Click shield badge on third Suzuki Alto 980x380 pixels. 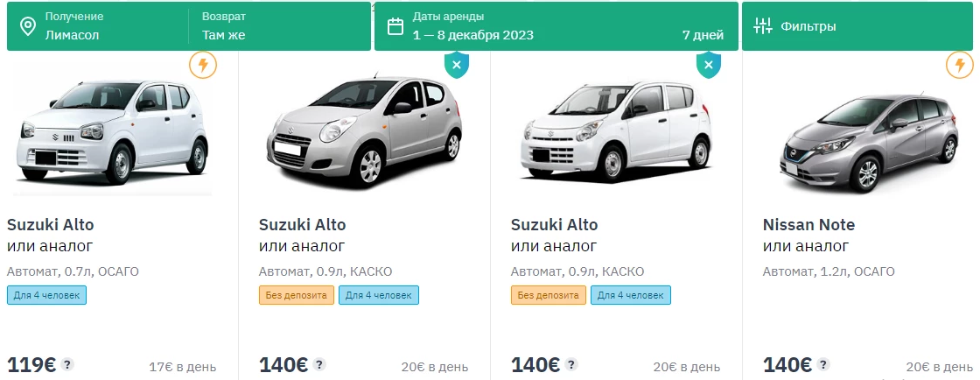(709, 65)
